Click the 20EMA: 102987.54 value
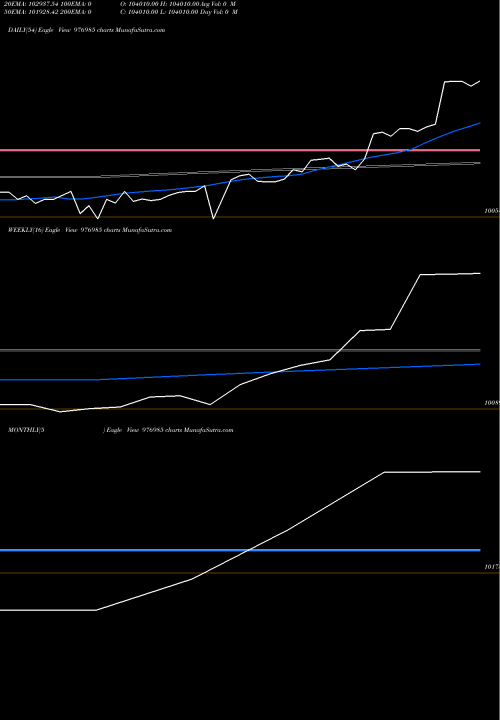This screenshot has height=720, width=500. pos(33,4)
